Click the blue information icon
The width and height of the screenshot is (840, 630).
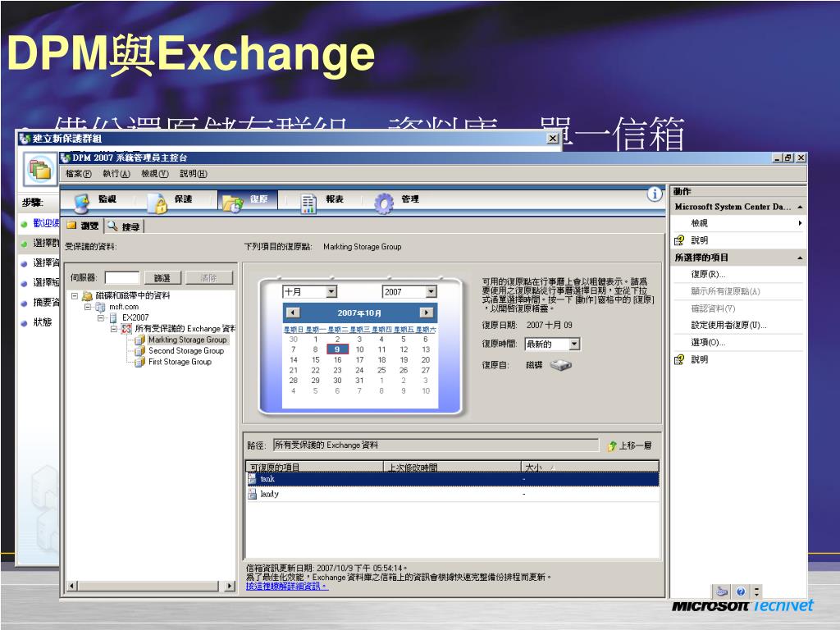[x=655, y=194]
